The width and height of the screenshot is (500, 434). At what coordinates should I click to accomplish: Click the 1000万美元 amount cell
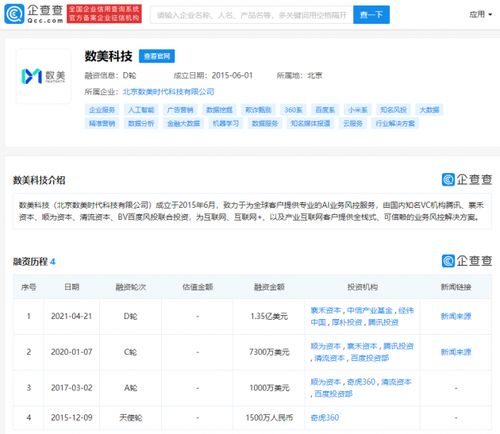tap(269, 388)
